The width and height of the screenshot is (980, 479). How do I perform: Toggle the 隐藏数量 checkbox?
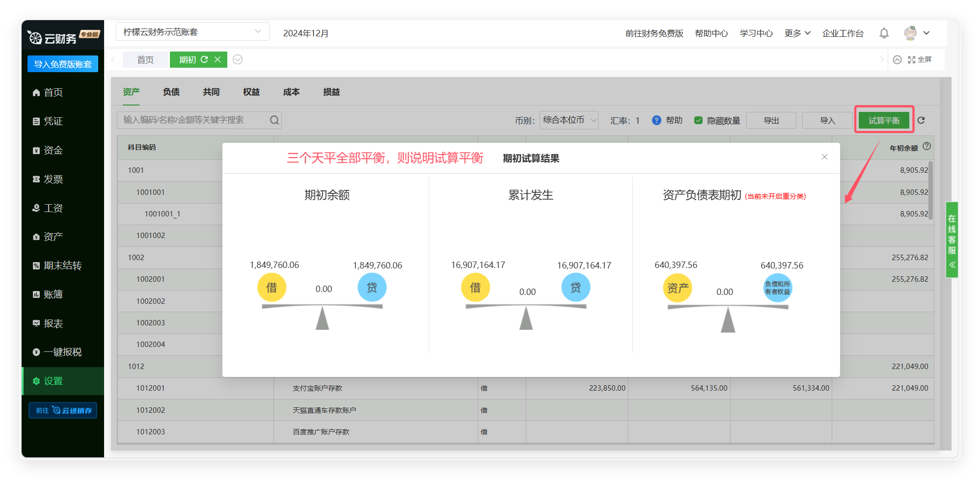pos(698,120)
